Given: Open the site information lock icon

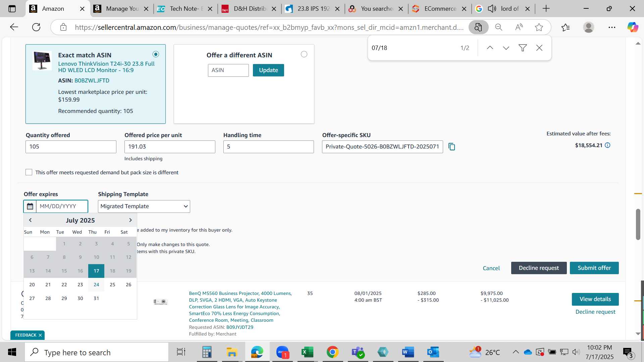Looking at the screenshot, I should (x=63, y=27).
